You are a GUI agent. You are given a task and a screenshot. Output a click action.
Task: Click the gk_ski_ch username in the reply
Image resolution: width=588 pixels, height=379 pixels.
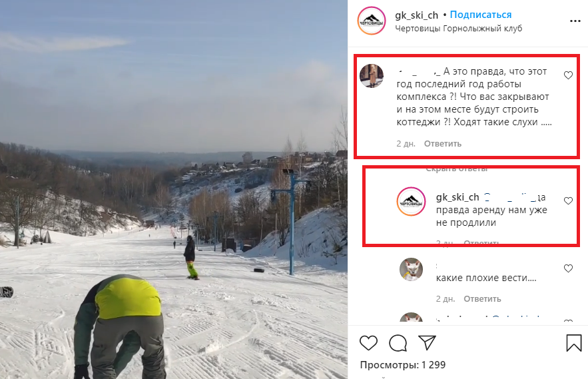(457, 197)
